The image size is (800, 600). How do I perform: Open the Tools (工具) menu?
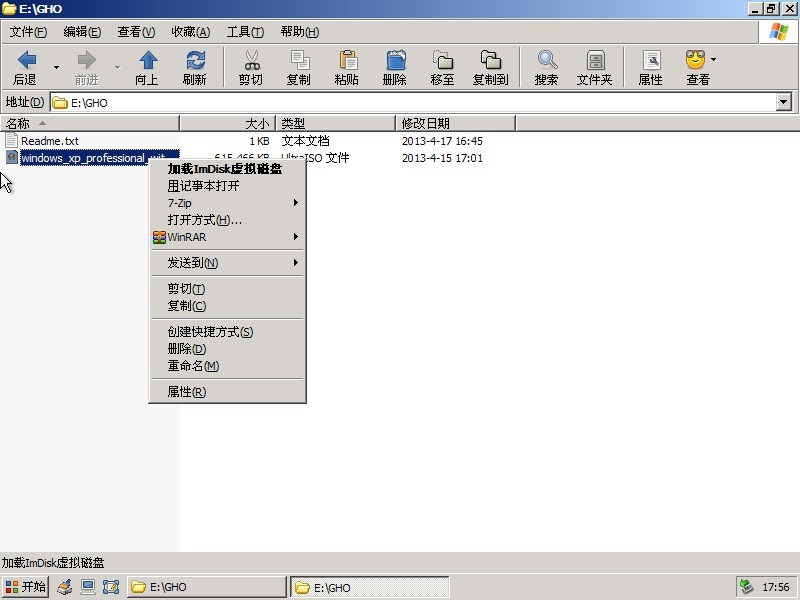tap(245, 32)
